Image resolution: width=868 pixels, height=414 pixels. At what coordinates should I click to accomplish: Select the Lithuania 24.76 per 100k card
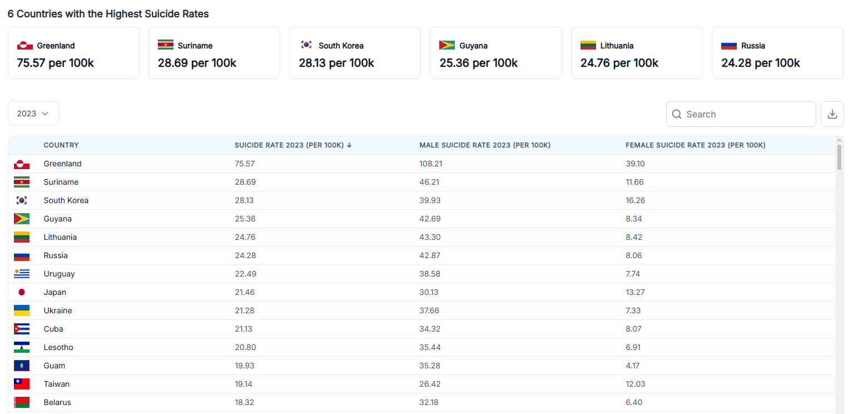coord(637,53)
